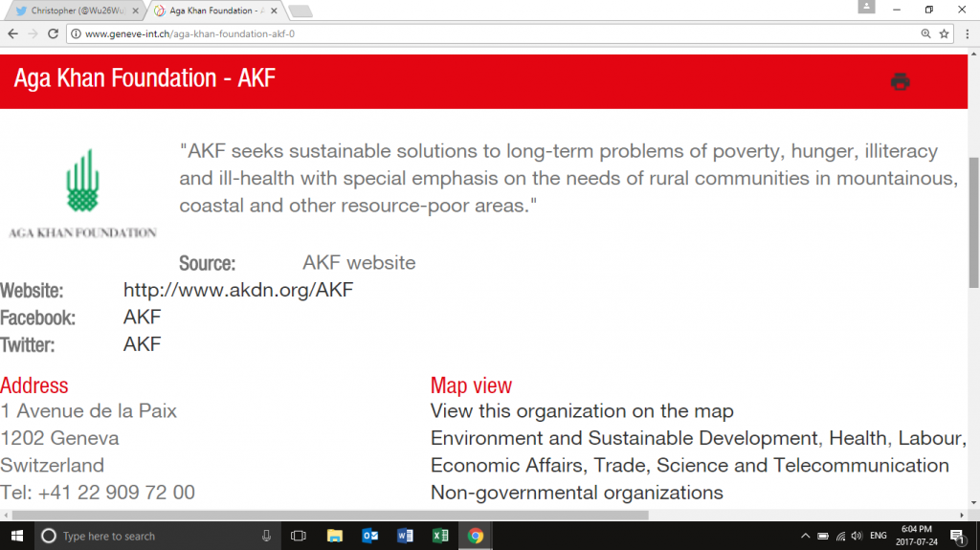Click the battery icon in the system tray
This screenshot has height=550, width=980.
(823, 536)
